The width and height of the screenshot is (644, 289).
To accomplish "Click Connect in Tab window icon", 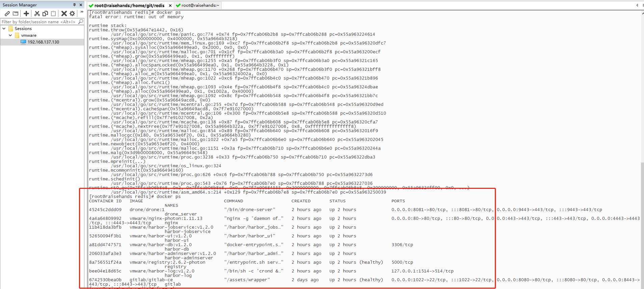I will coord(16,13).
